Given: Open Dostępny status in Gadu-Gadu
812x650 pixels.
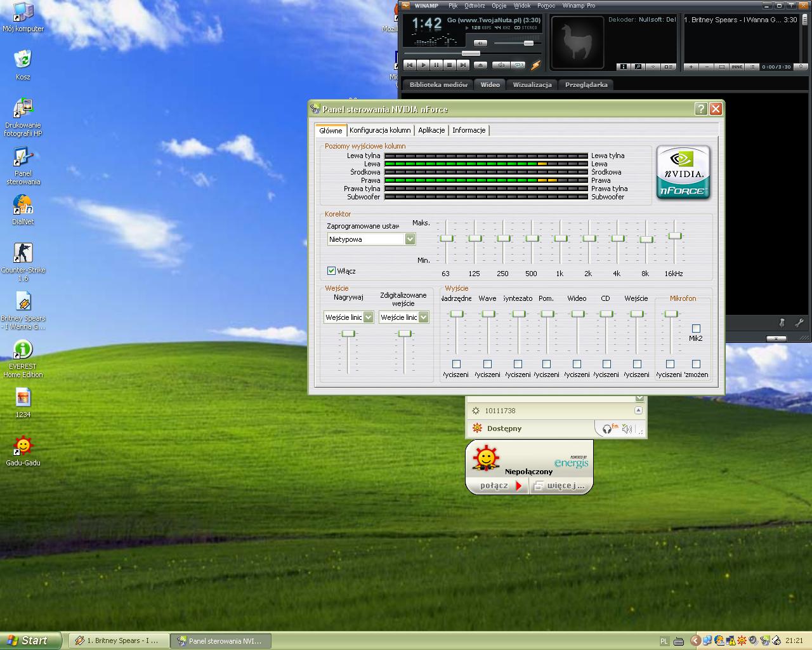Looking at the screenshot, I should point(504,428).
